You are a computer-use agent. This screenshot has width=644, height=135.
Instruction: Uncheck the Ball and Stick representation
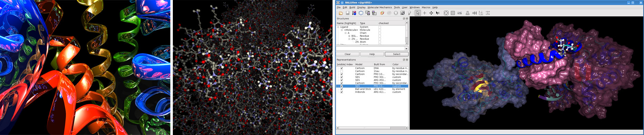341,89
